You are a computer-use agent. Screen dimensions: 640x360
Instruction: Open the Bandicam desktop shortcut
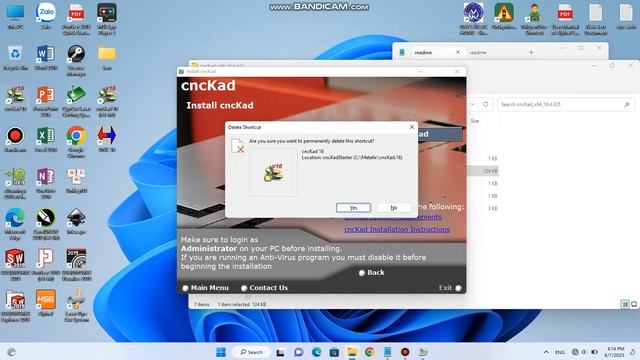coord(15,139)
